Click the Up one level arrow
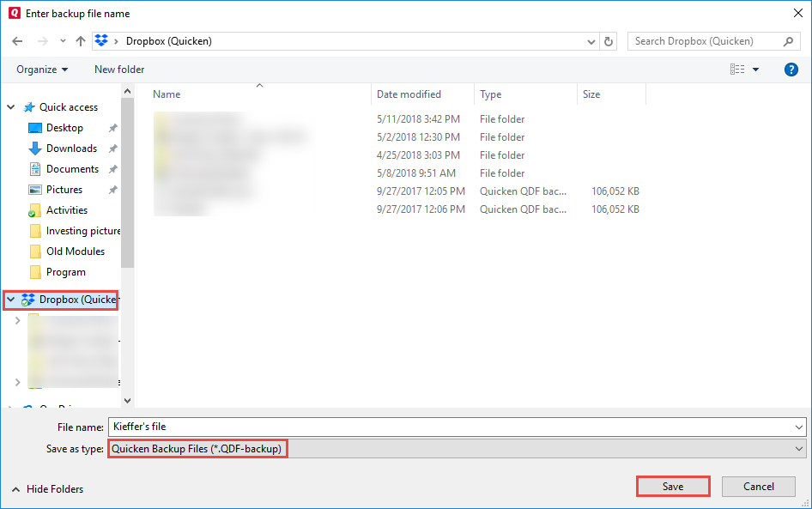This screenshot has width=812, height=509. coord(81,41)
